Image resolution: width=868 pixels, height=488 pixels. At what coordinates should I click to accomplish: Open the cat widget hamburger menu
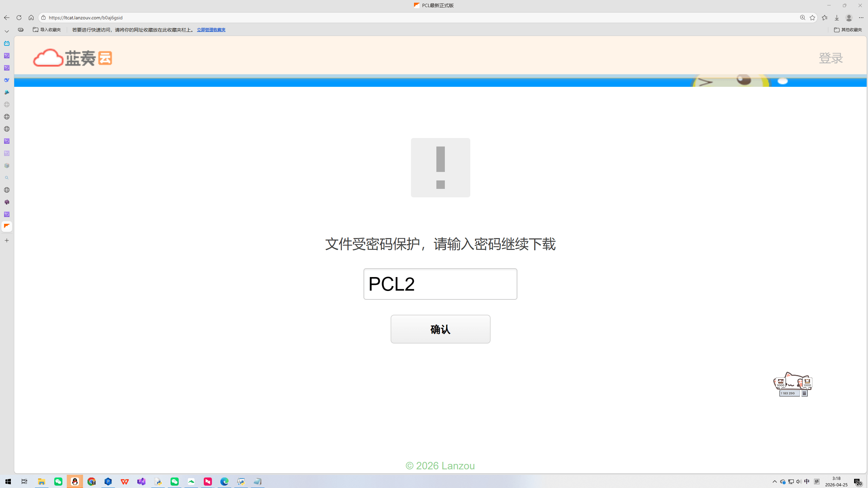(x=804, y=393)
